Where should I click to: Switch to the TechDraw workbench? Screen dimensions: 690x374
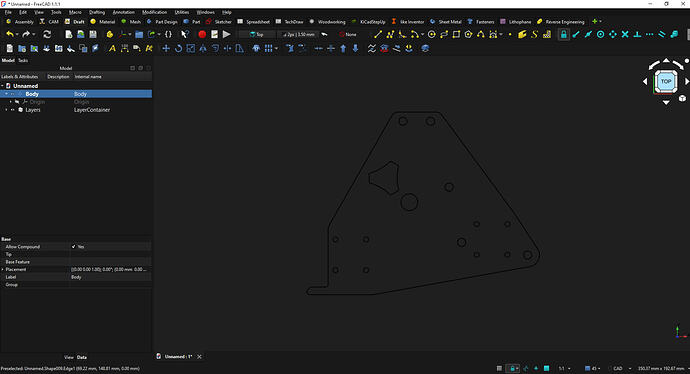(289, 22)
